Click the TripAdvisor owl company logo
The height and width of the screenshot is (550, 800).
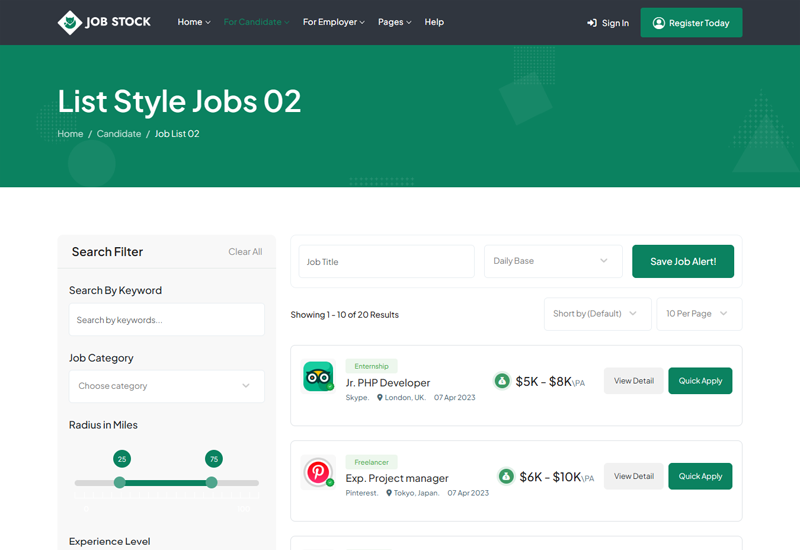(x=318, y=377)
